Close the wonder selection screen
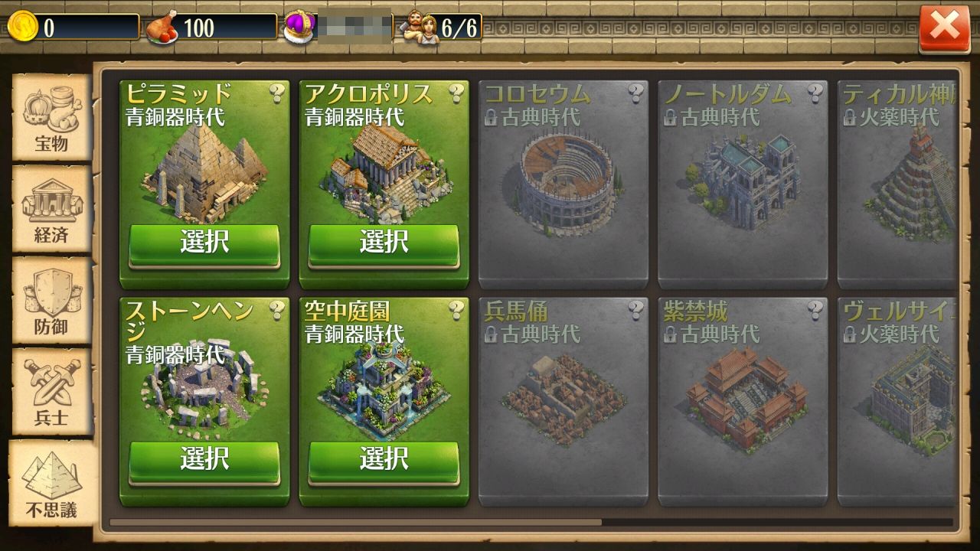The image size is (980, 551). (x=944, y=29)
